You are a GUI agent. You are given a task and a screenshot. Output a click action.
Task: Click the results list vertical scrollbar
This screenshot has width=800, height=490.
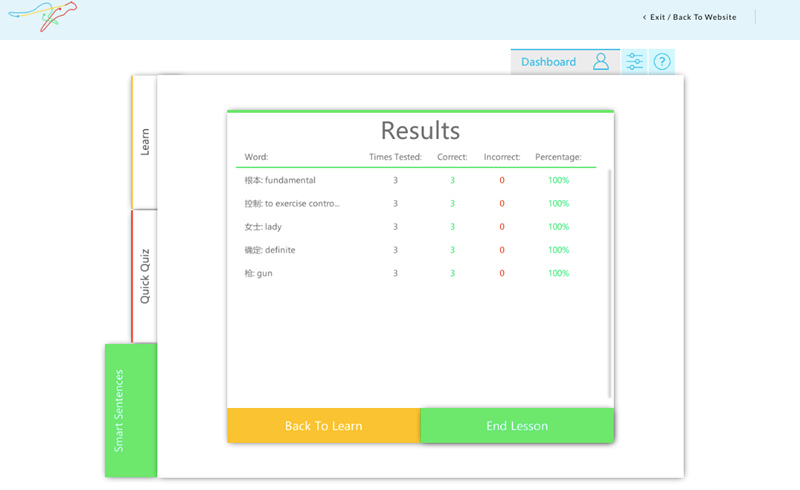(x=610, y=283)
